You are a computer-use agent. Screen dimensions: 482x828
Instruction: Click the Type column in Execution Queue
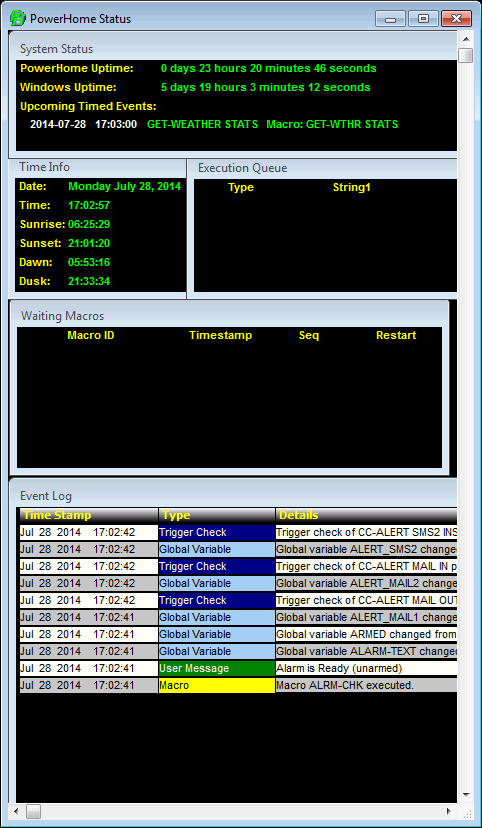[241, 187]
